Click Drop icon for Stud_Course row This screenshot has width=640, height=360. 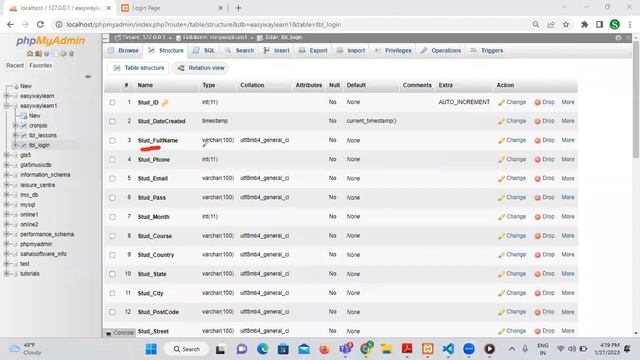click(538, 236)
